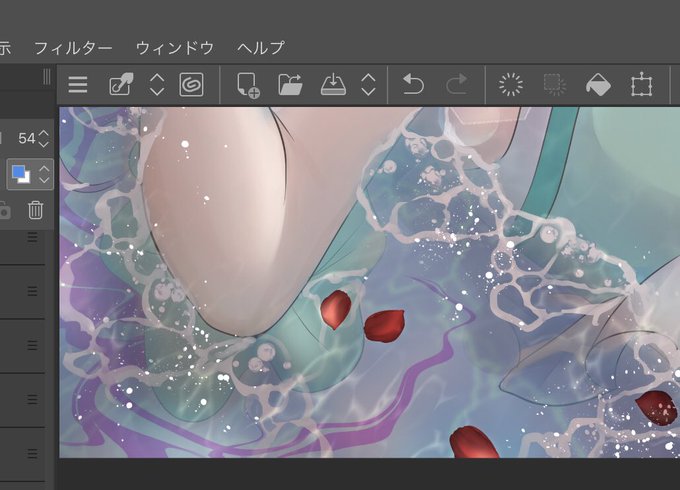Image resolution: width=680 pixels, height=490 pixels.
Task: Open the ヘルプ menu
Action: tap(261, 48)
